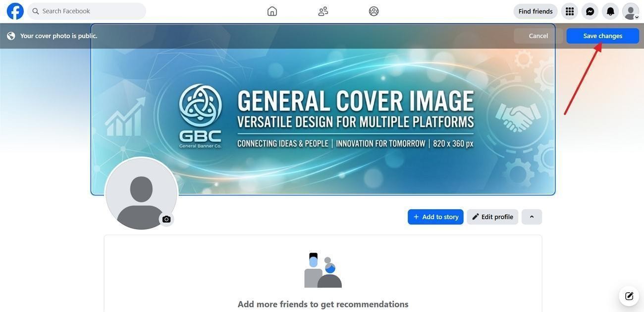Click the friends illustration graphic

323,270
